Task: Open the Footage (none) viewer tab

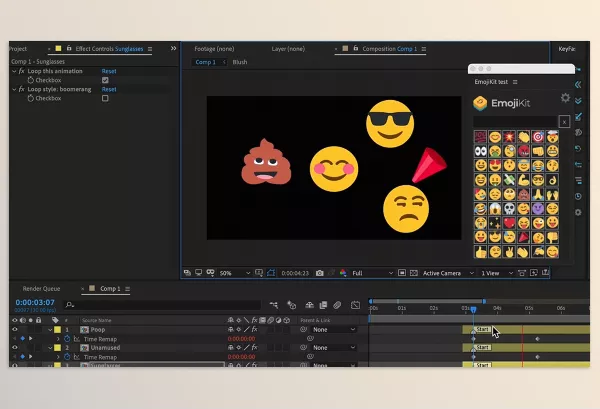Action: click(x=214, y=49)
